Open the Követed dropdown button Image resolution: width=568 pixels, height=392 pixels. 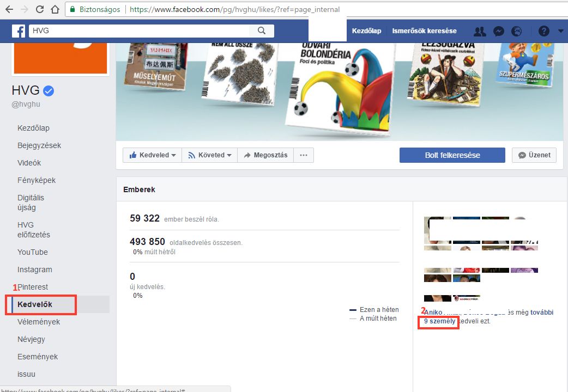click(x=209, y=155)
